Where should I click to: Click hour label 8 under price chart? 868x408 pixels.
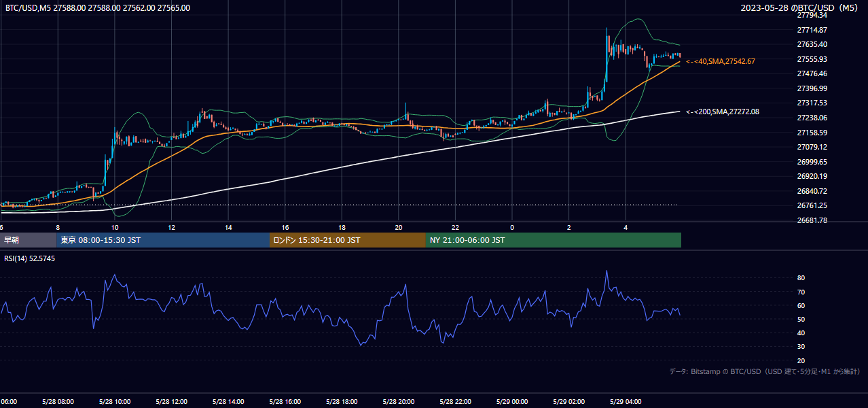58,227
